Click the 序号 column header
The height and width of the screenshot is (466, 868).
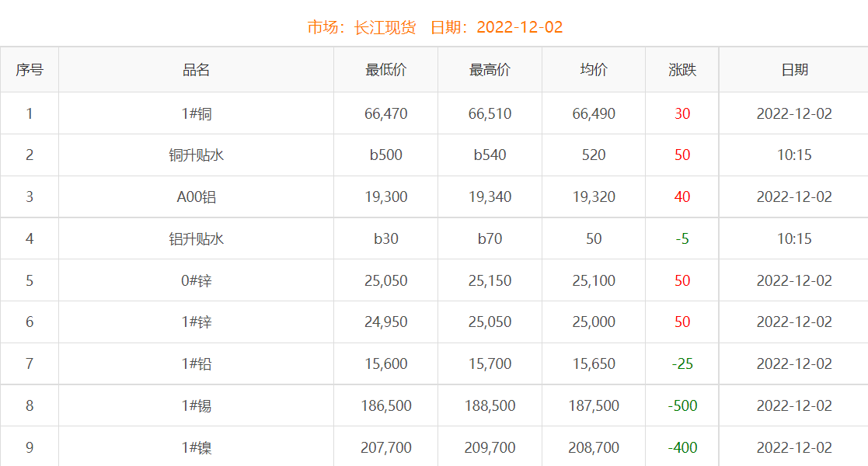[30, 70]
